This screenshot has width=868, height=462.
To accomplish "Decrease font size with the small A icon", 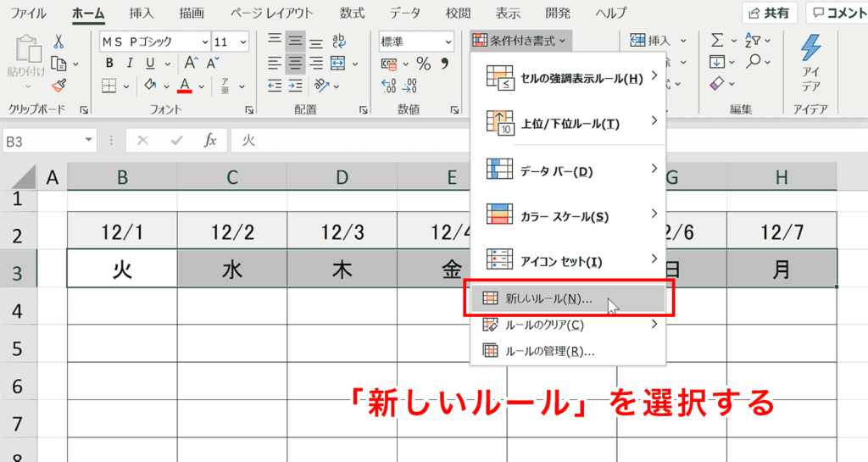I will coord(213,64).
